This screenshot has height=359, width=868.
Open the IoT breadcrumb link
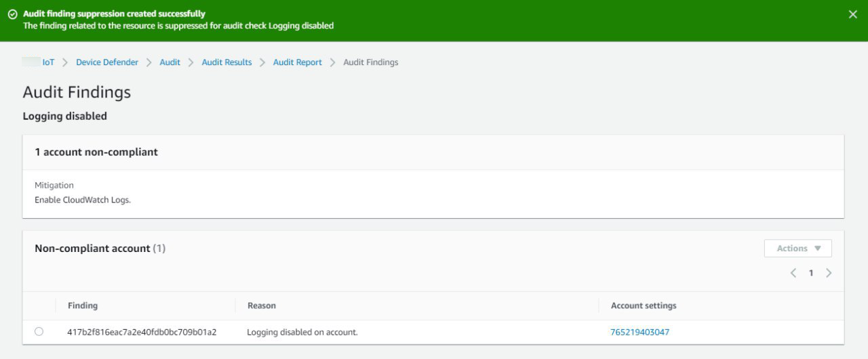pyautogui.click(x=48, y=62)
